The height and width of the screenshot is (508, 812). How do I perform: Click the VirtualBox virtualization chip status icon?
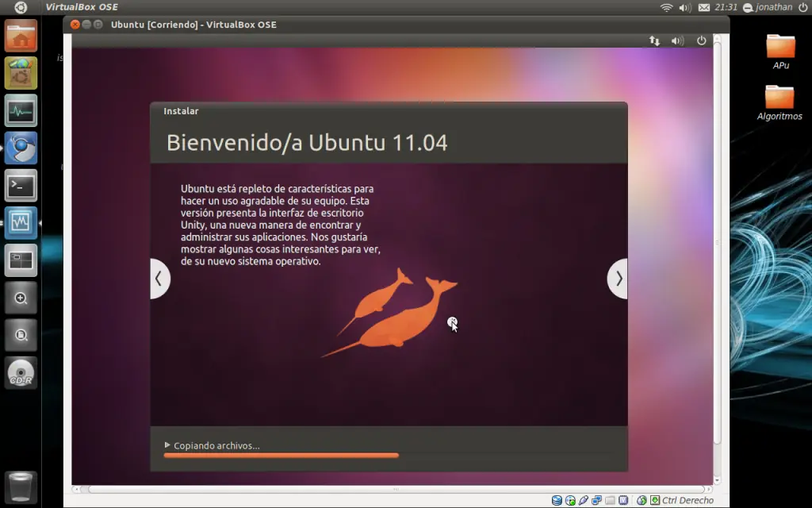(623, 500)
